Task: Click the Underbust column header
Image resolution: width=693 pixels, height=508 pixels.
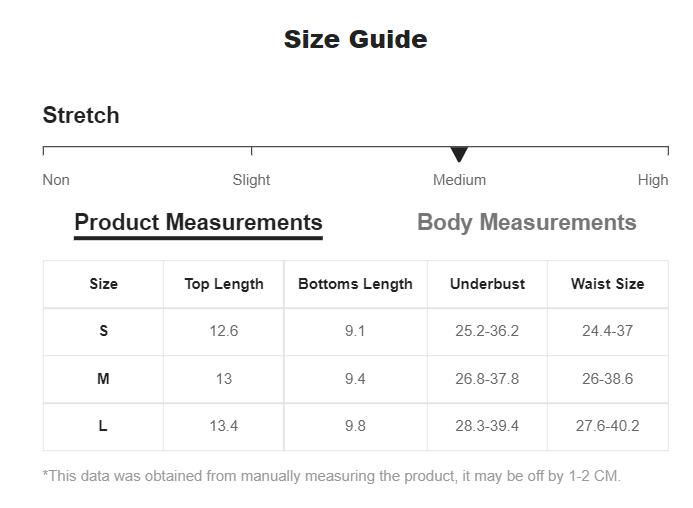Action: [x=487, y=284]
